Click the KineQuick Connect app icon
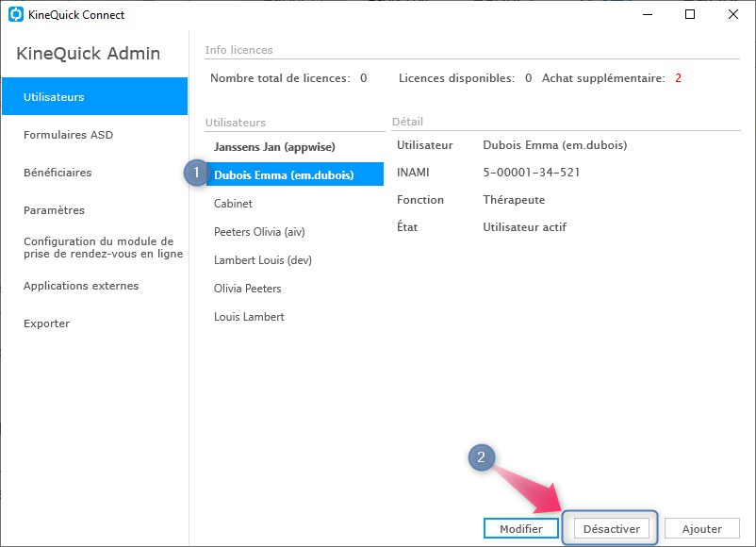 pyautogui.click(x=16, y=14)
